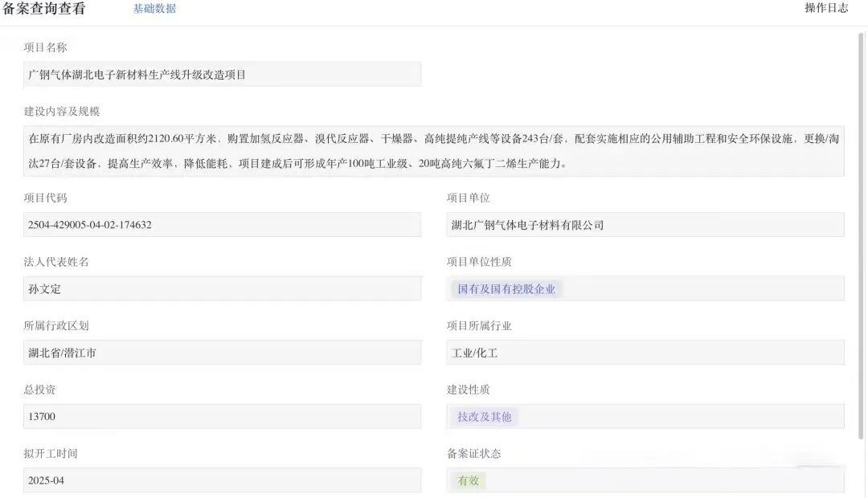868x498 pixels.
Task: Click the 建设内容及规模 description text area
Action: 434,151
